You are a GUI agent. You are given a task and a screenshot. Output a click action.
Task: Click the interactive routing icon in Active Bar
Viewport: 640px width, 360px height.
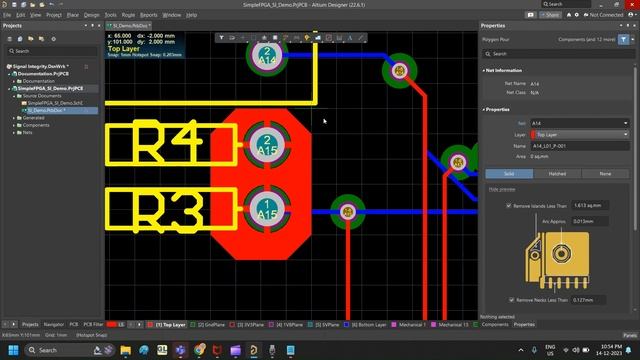pyautogui.click(x=286, y=38)
